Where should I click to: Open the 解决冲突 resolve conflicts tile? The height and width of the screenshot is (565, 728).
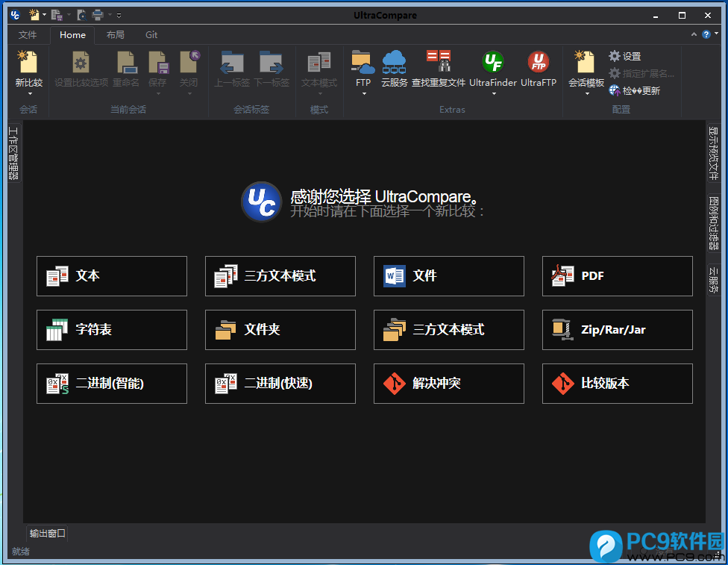[x=449, y=384]
